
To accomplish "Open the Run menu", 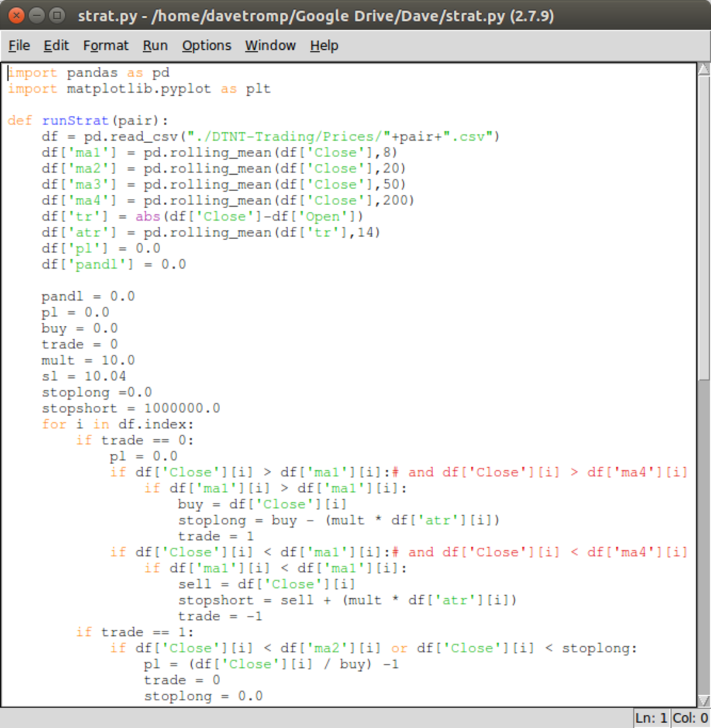I will click(x=155, y=45).
